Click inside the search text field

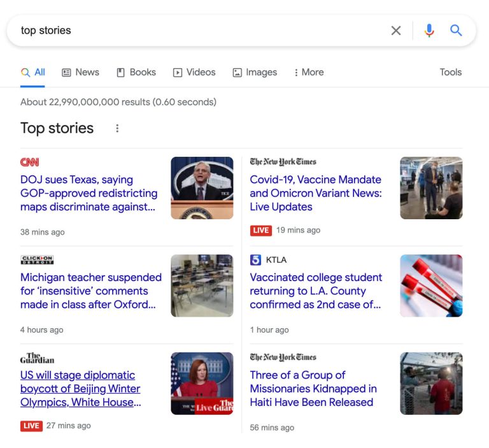(x=191, y=31)
